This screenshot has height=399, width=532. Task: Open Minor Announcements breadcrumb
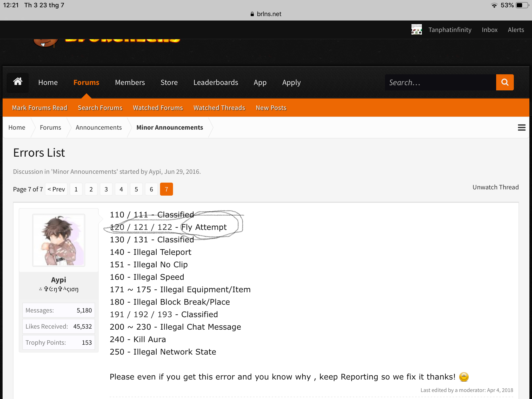[x=170, y=128]
